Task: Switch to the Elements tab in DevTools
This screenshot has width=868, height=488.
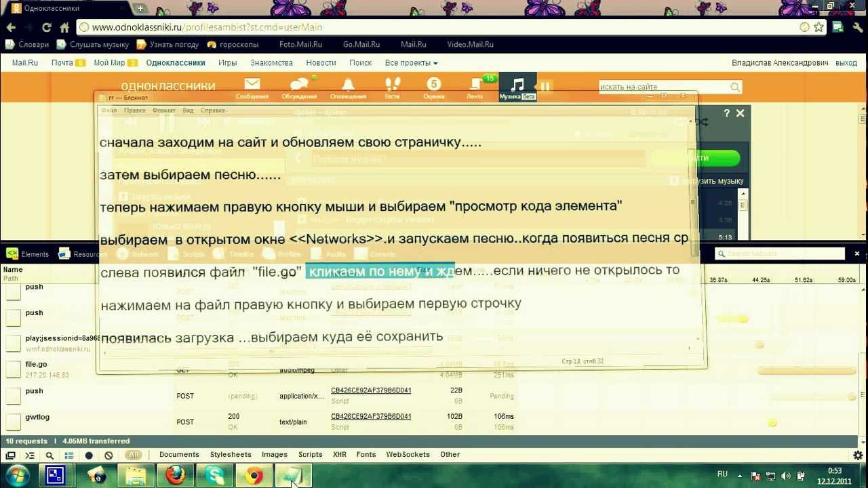Action: click(x=27, y=254)
